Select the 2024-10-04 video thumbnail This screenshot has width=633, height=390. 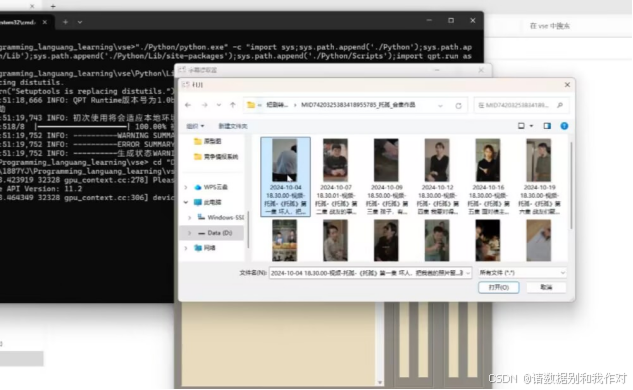pyautogui.click(x=285, y=176)
